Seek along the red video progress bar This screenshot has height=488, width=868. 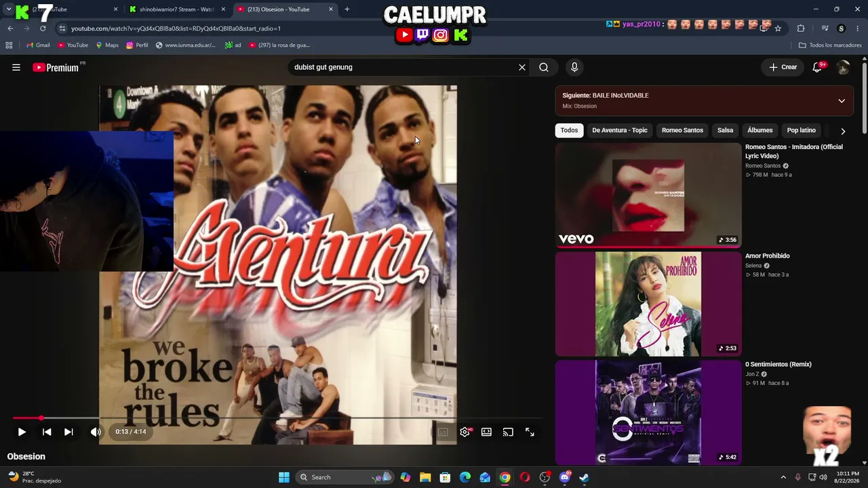pyautogui.click(x=277, y=418)
